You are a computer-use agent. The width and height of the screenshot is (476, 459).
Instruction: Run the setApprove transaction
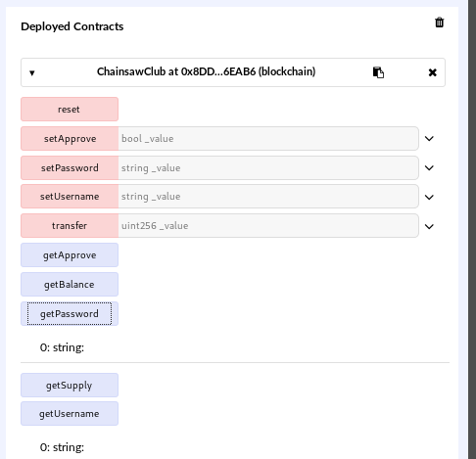point(70,139)
